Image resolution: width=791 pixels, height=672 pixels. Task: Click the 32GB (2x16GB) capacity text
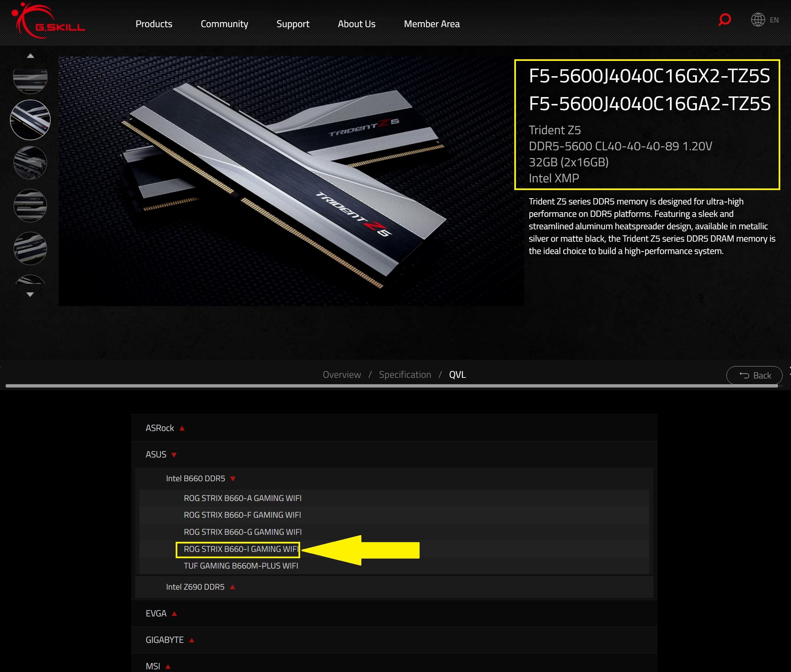click(568, 162)
